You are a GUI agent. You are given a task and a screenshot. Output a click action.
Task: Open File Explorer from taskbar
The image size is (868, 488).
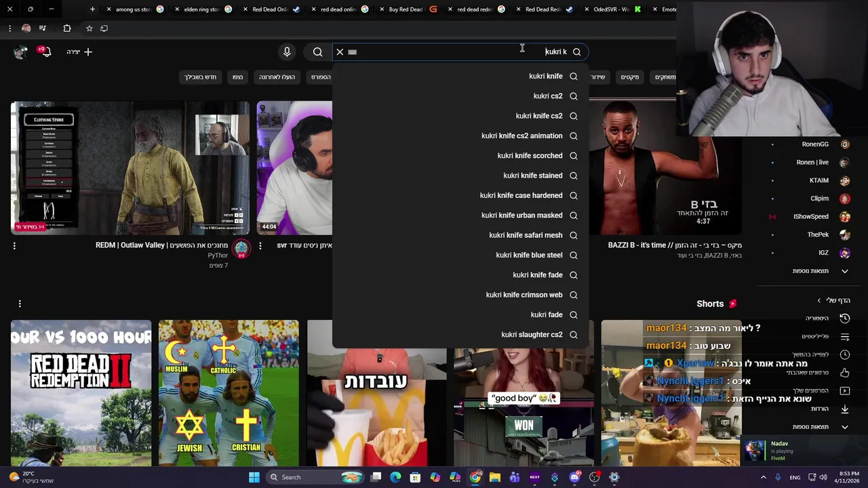pos(495,477)
